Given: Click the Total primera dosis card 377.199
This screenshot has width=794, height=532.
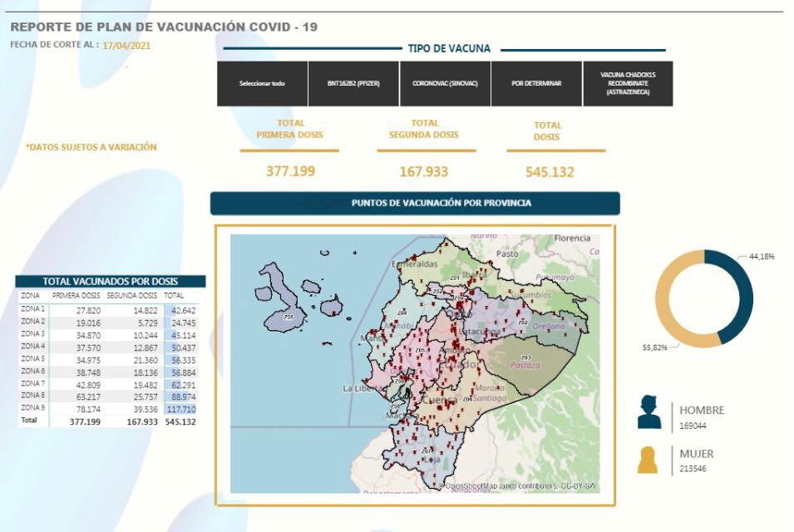Looking at the screenshot, I should (x=291, y=171).
